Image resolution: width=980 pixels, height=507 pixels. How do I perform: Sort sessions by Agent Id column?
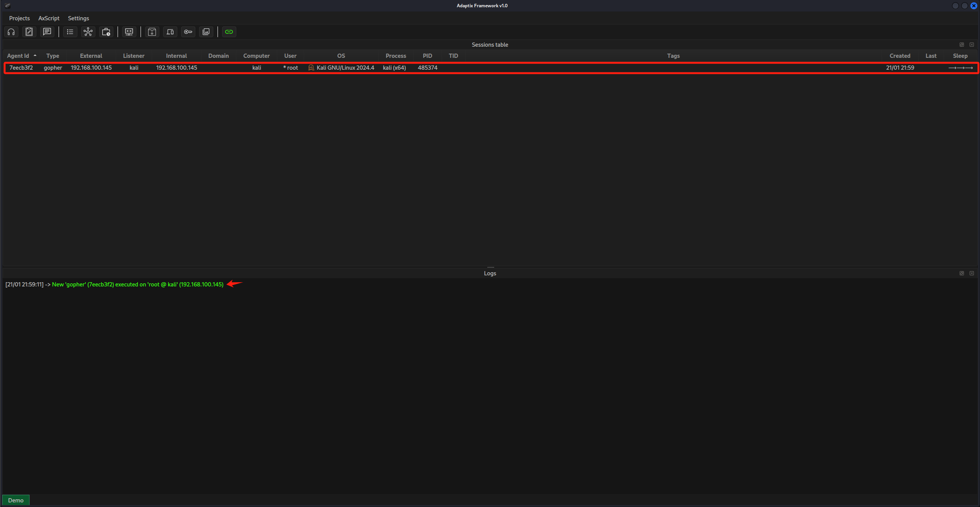[x=18, y=56]
